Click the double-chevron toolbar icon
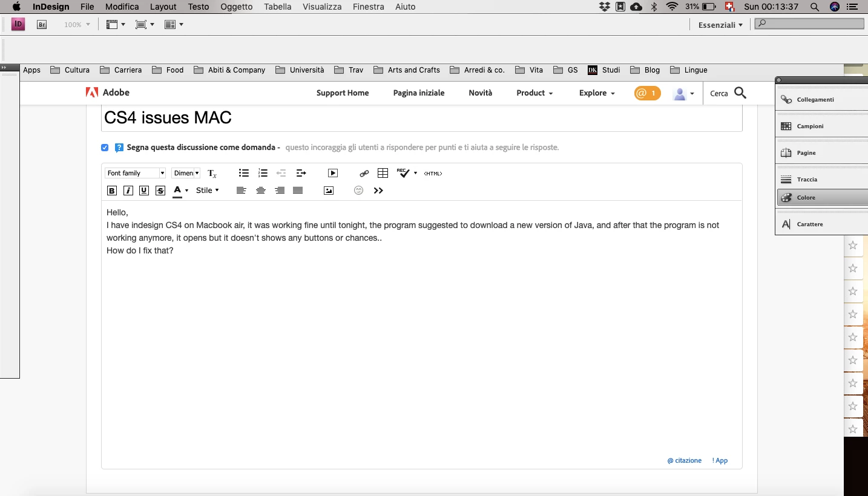 tap(378, 191)
